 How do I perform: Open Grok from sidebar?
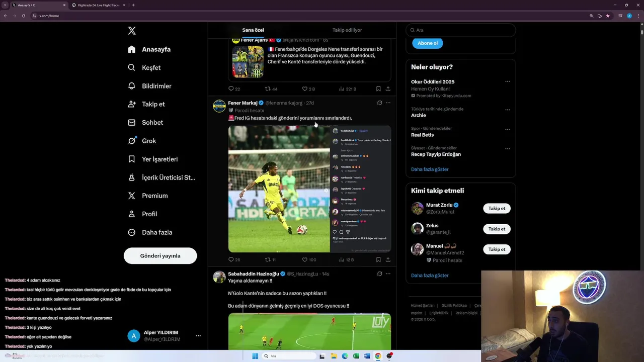click(142, 141)
